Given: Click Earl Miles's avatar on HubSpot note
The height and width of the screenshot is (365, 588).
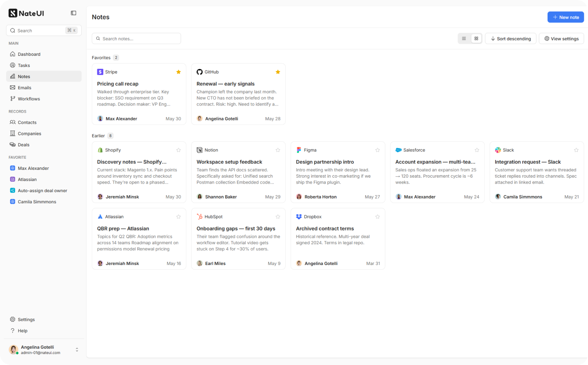Looking at the screenshot, I should (200, 263).
